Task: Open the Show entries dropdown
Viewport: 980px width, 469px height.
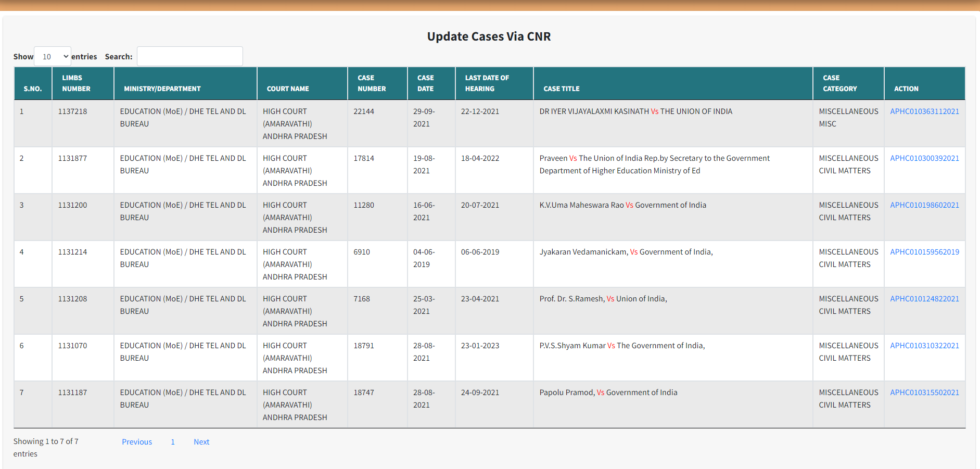Action: [x=53, y=57]
